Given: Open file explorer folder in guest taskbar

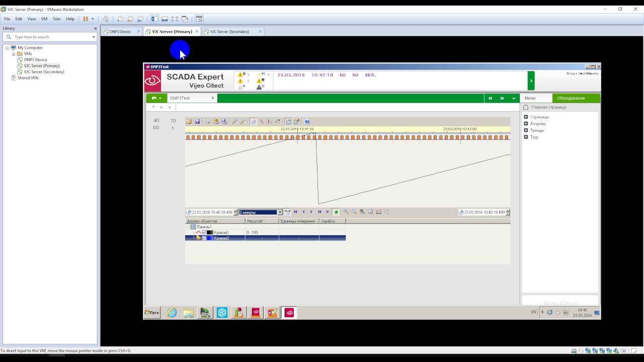Looking at the screenshot, I should [189, 312].
